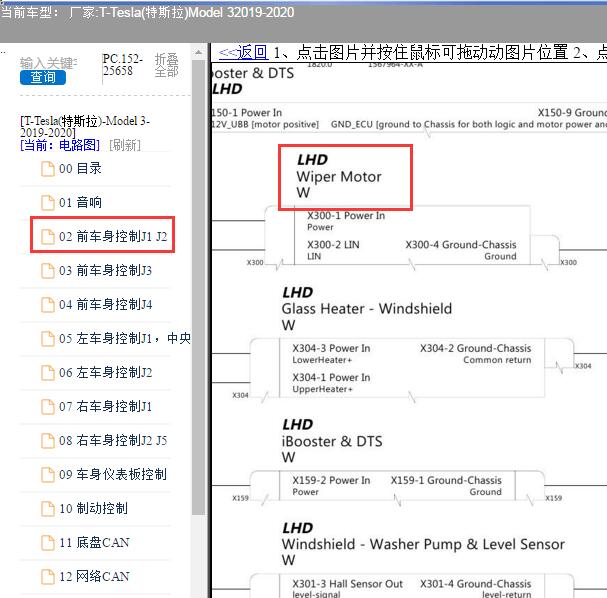Viewport: 607px width, 598px height.
Task: Click the page icon beside 03 前车身控制J3
Action: (x=48, y=271)
